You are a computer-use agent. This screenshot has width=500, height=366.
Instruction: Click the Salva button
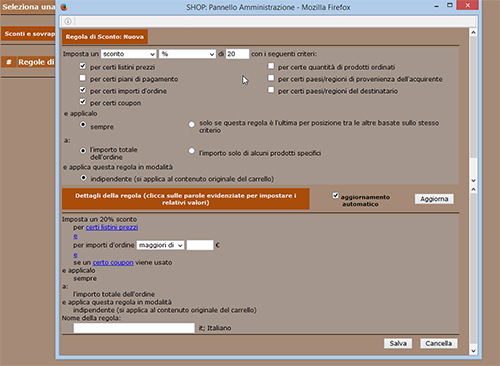pos(398,343)
